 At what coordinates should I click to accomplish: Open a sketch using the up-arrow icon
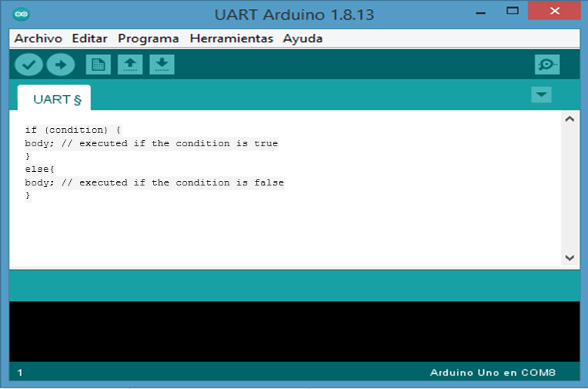point(130,65)
